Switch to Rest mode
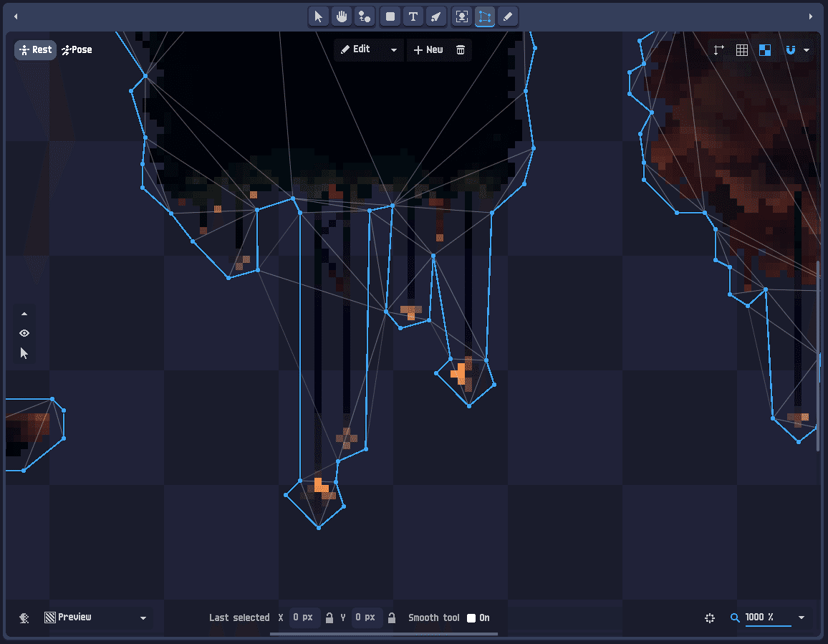The image size is (828, 644). tap(35, 49)
